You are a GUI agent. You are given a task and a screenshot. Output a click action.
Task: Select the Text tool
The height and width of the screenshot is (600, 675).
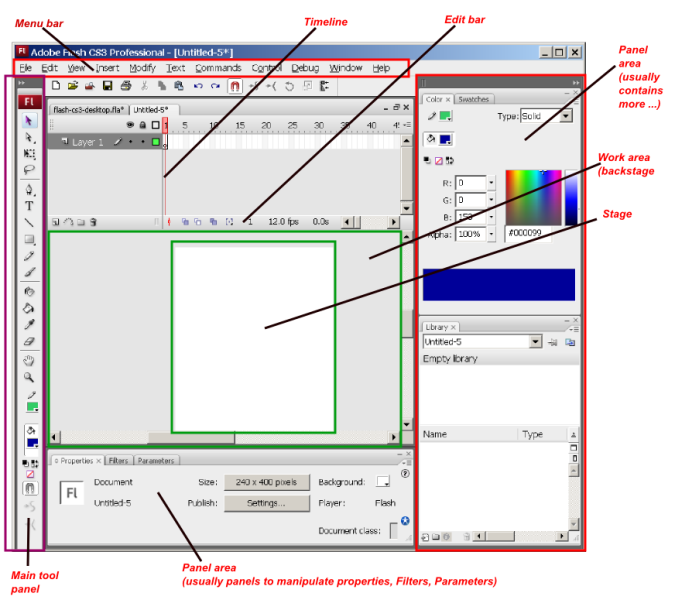29,206
